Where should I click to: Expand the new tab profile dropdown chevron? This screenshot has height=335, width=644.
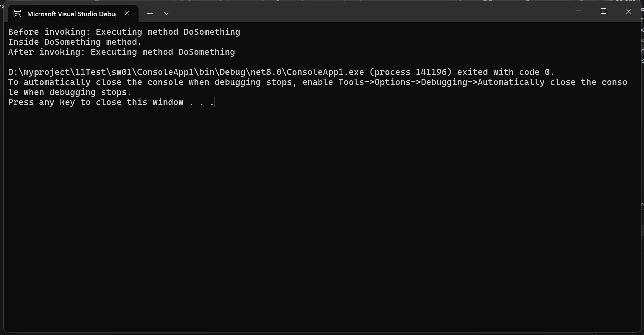[x=166, y=14]
